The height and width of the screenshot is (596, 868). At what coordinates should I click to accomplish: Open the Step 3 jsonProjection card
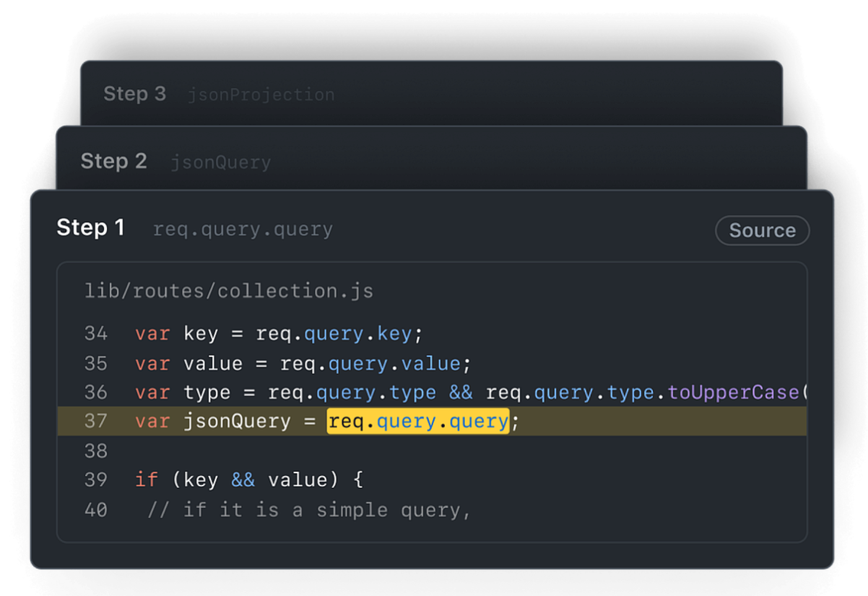click(x=218, y=94)
